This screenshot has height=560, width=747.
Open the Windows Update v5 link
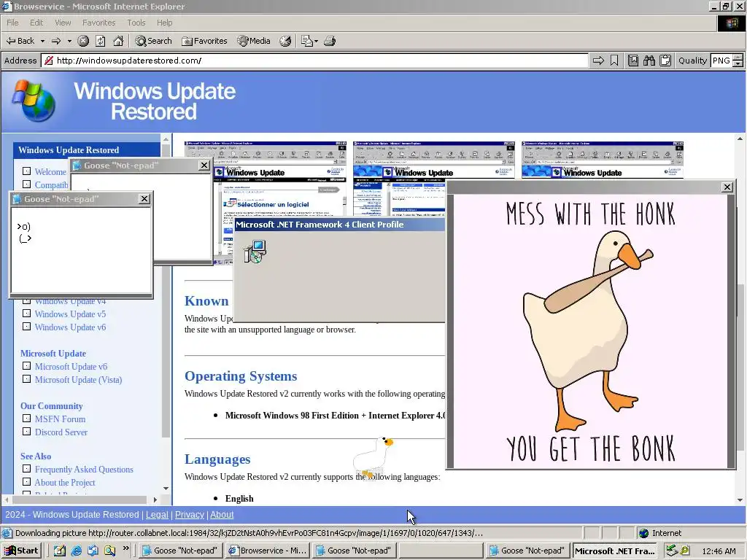pos(70,314)
